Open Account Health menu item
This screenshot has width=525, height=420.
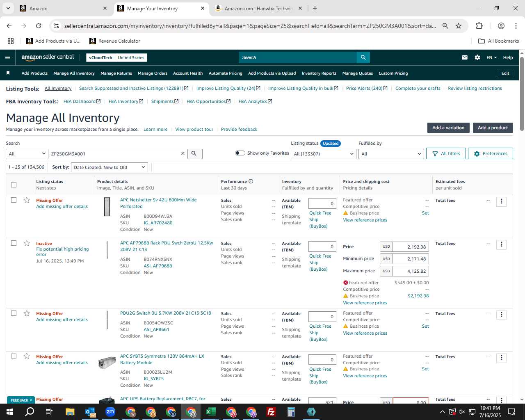[188, 73]
